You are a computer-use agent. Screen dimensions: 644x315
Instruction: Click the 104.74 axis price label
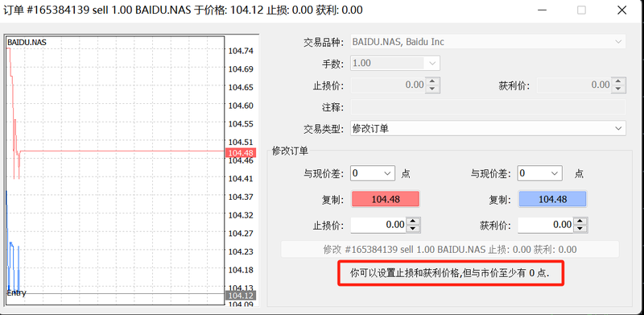[x=241, y=51]
